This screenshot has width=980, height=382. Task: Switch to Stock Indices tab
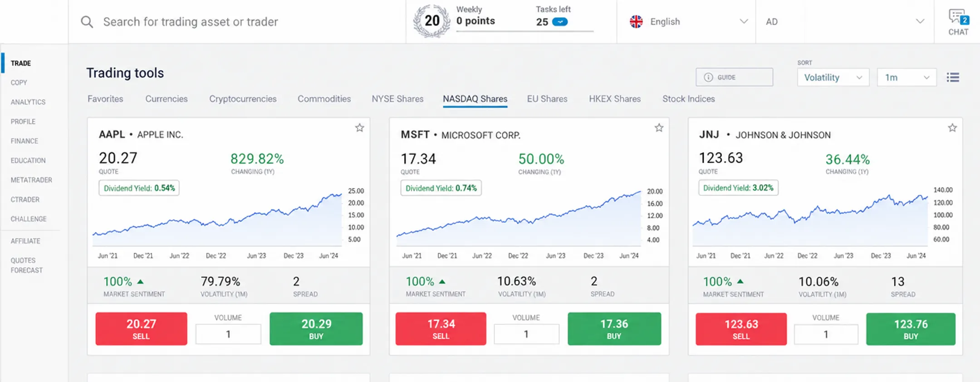click(x=688, y=99)
